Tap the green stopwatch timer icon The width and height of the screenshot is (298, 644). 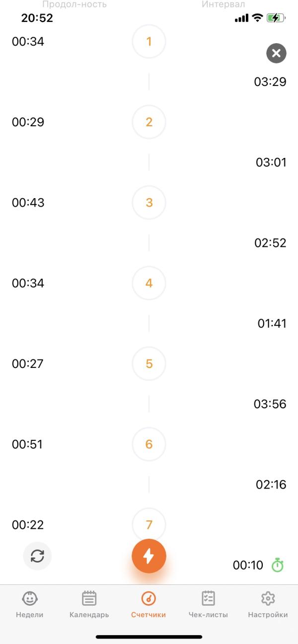click(x=277, y=565)
